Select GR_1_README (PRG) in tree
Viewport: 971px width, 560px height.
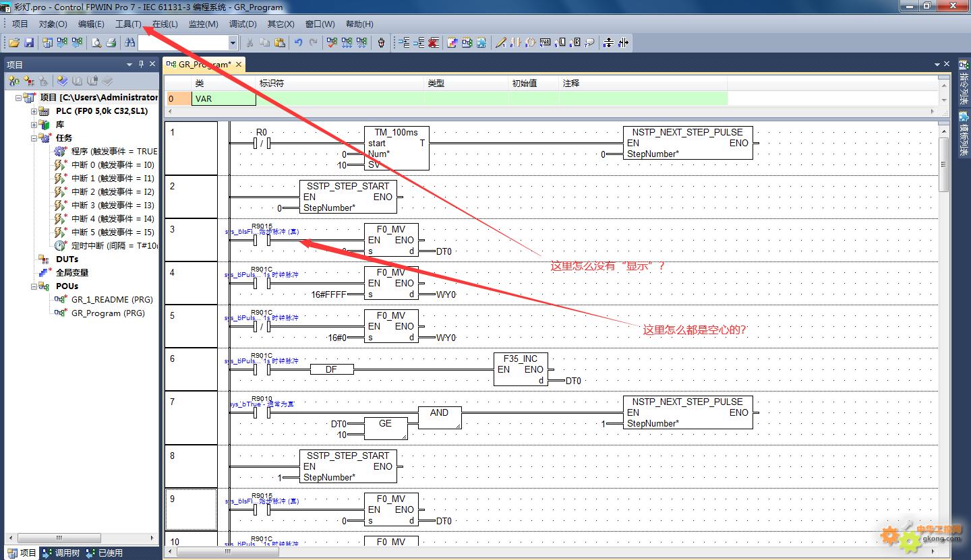[x=112, y=300]
